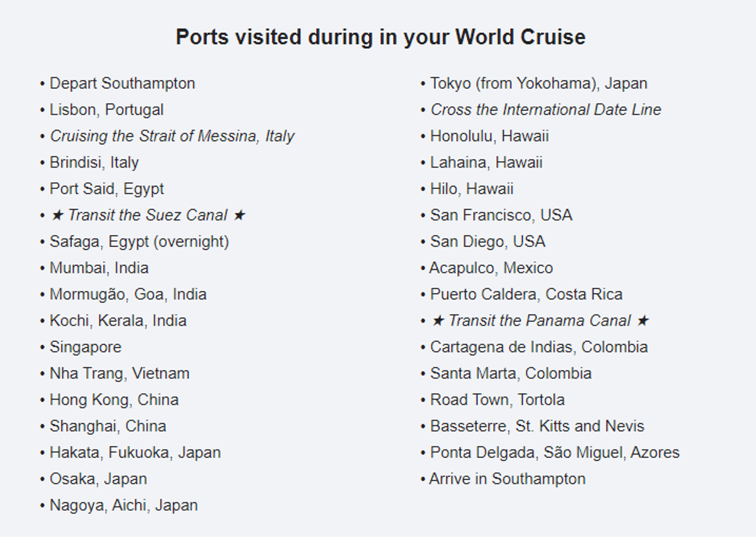
Task: Select 'Hong Kong, China' in the port list
Action: coord(114,400)
